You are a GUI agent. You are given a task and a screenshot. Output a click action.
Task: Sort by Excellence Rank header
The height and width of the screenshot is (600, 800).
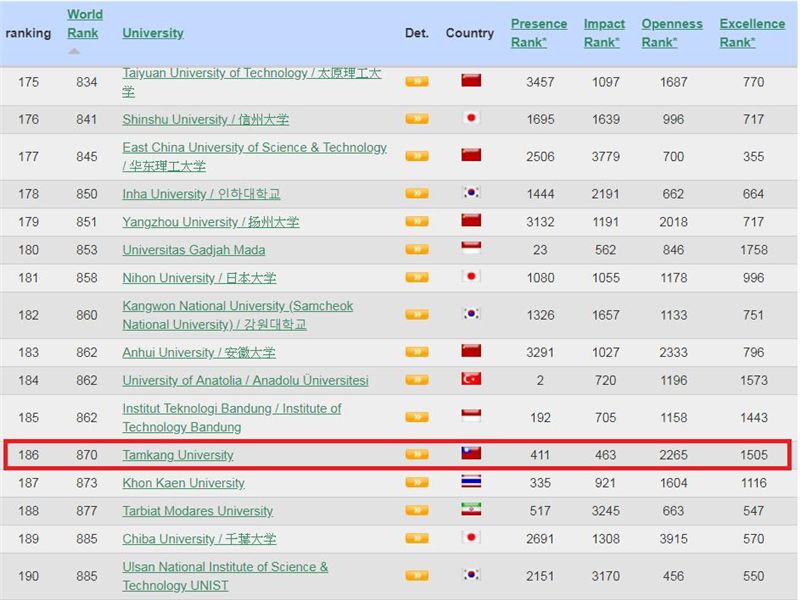[752, 32]
